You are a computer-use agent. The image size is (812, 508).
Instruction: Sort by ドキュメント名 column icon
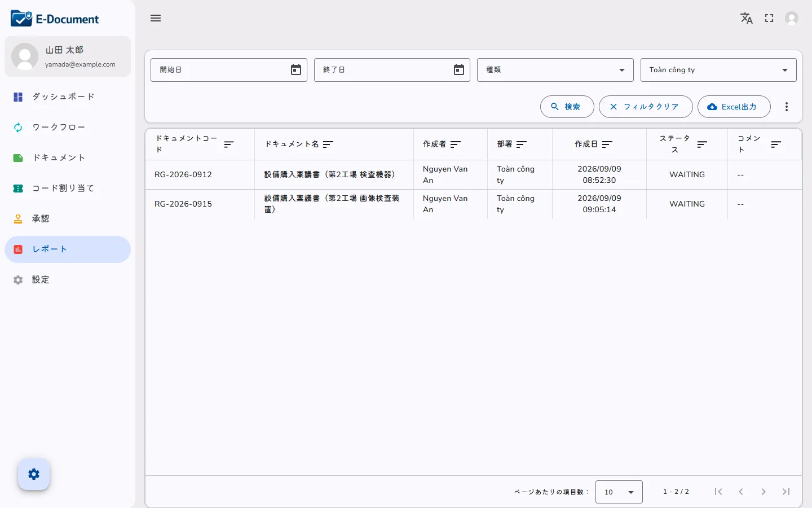pyautogui.click(x=328, y=144)
